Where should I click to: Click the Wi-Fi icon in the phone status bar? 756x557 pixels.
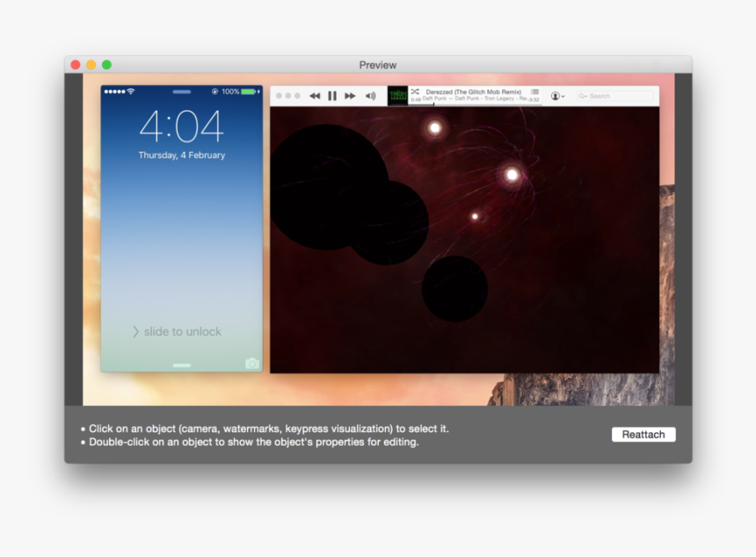pos(131,91)
